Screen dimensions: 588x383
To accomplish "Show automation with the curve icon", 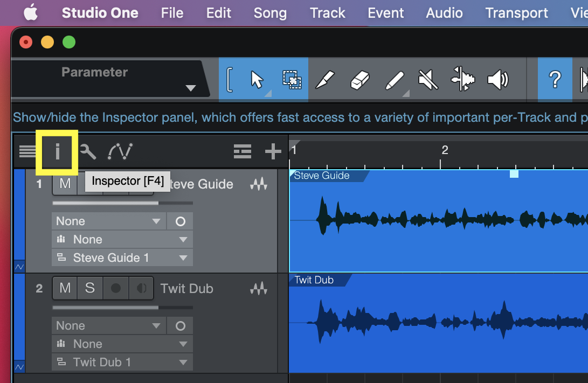I will [120, 152].
